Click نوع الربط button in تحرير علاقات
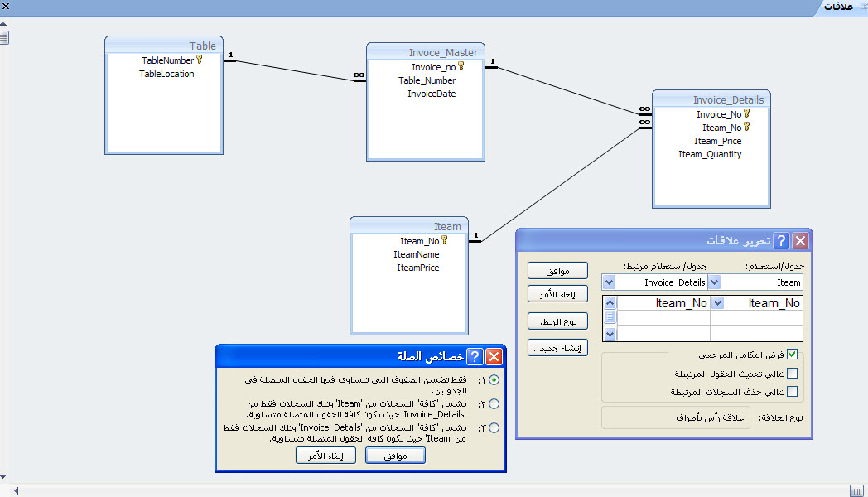Viewport: 868px width, 497px height. [557, 321]
